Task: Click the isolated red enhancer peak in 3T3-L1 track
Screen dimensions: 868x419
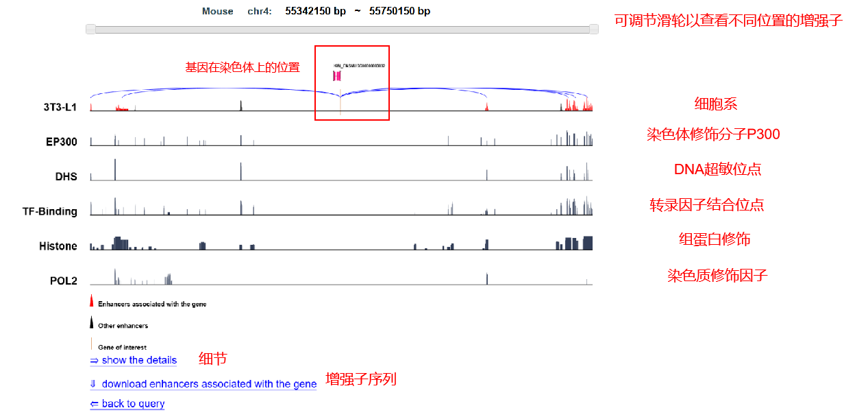Action: point(486,107)
